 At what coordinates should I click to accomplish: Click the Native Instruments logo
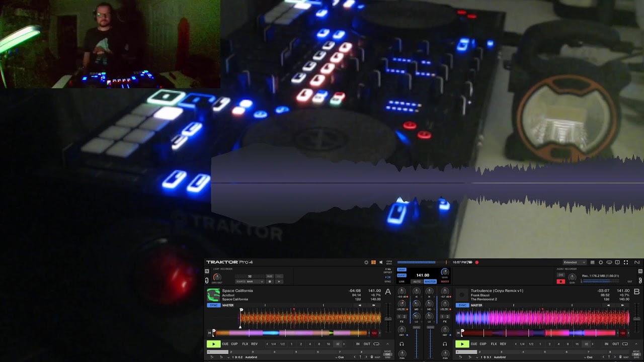[x=637, y=262]
